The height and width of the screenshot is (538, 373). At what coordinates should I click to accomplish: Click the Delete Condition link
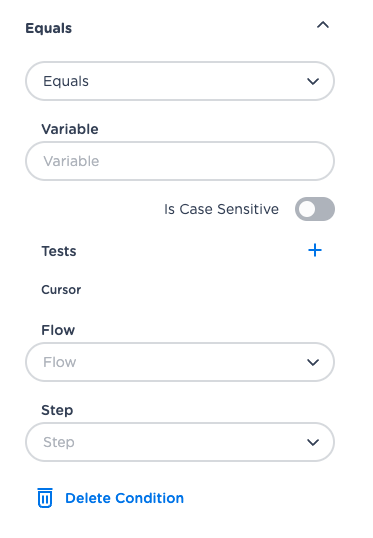click(125, 498)
